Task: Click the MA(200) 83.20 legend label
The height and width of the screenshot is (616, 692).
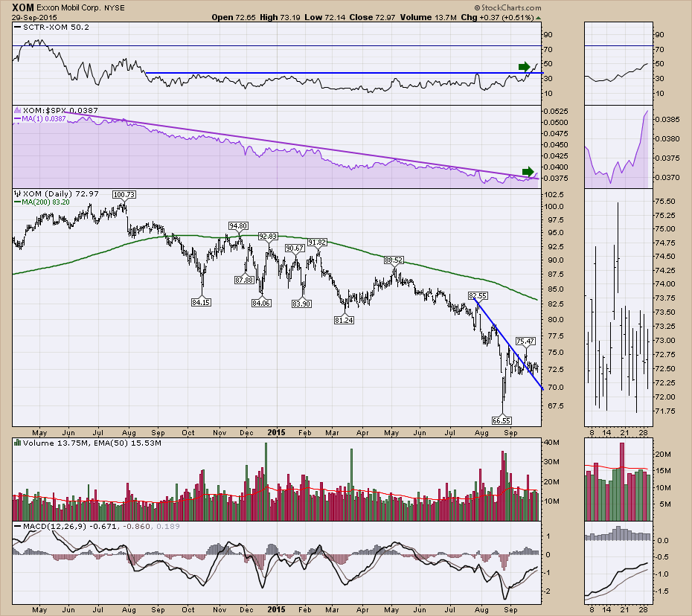Action: pos(42,202)
